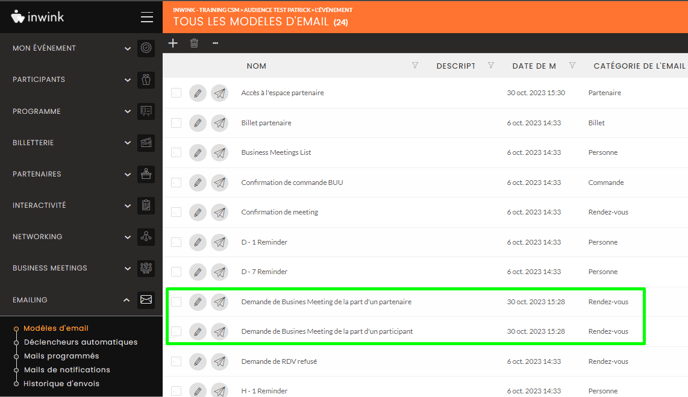Click the inwink logo
The height and width of the screenshot is (397, 688).
[37, 17]
